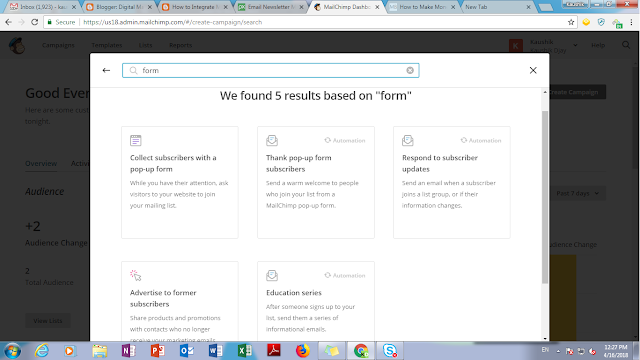Viewport: 640px width, 360px height.
Task: Click the modal's vertical scrollbar thumb
Action: [x=544, y=197]
